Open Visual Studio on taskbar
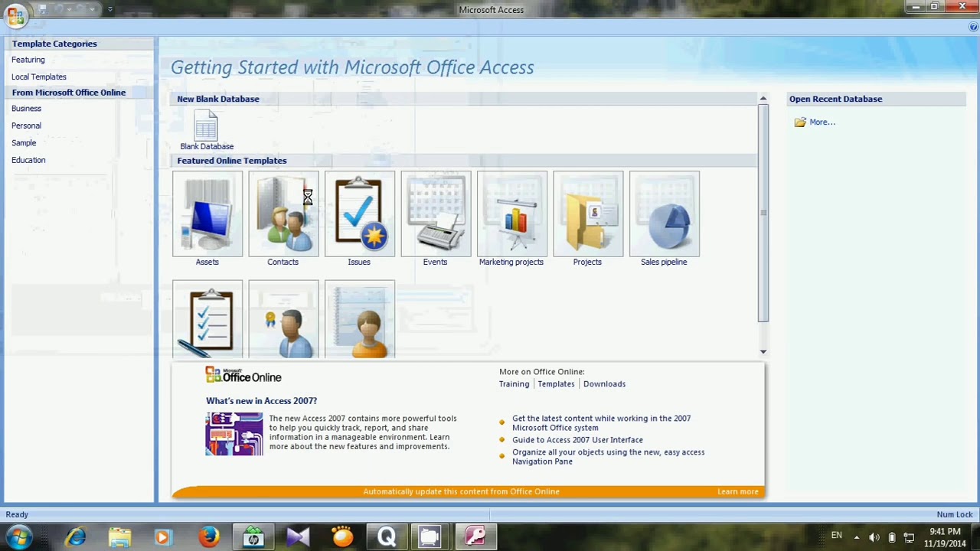The width and height of the screenshot is (980, 551). click(297, 537)
